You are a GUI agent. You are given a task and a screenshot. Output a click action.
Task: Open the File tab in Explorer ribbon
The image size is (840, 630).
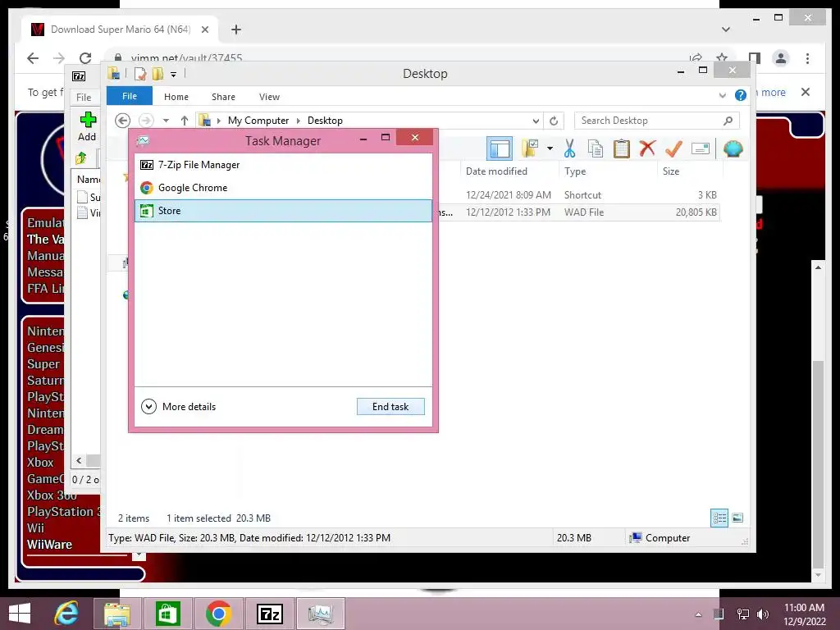pos(129,96)
